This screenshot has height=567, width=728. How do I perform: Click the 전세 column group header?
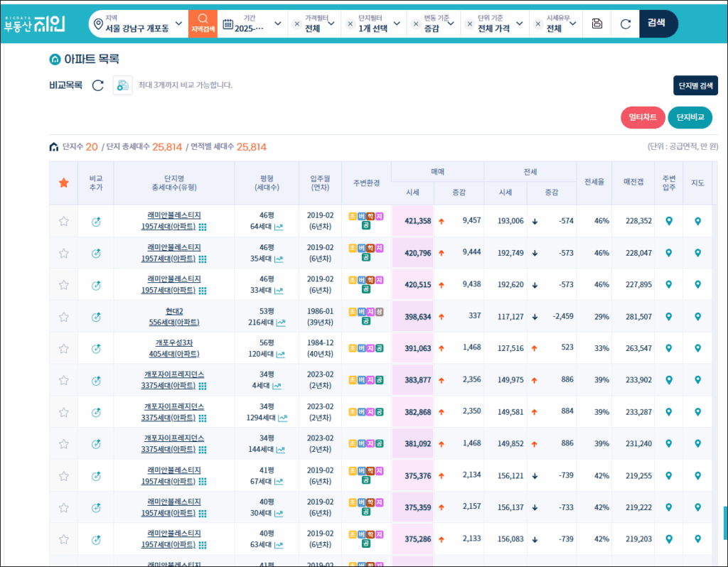point(530,171)
